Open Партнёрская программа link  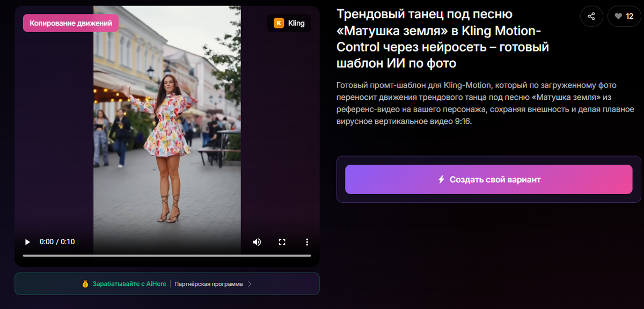[x=209, y=284]
